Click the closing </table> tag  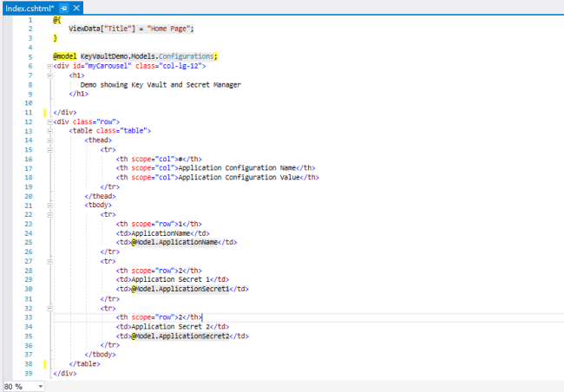click(84, 364)
